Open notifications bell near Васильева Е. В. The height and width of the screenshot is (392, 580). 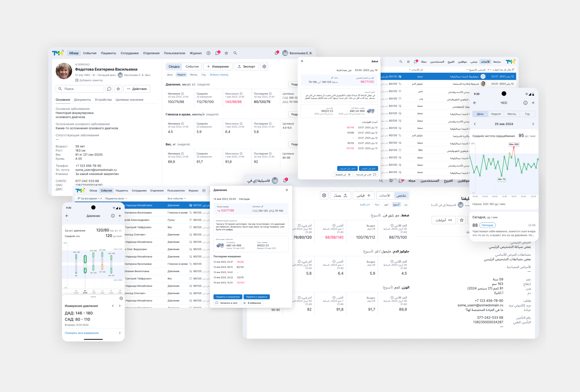click(x=276, y=53)
